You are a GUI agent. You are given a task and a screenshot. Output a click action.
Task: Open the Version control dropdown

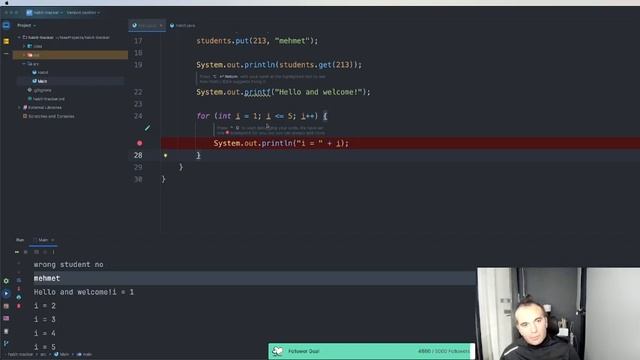tap(83, 13)
